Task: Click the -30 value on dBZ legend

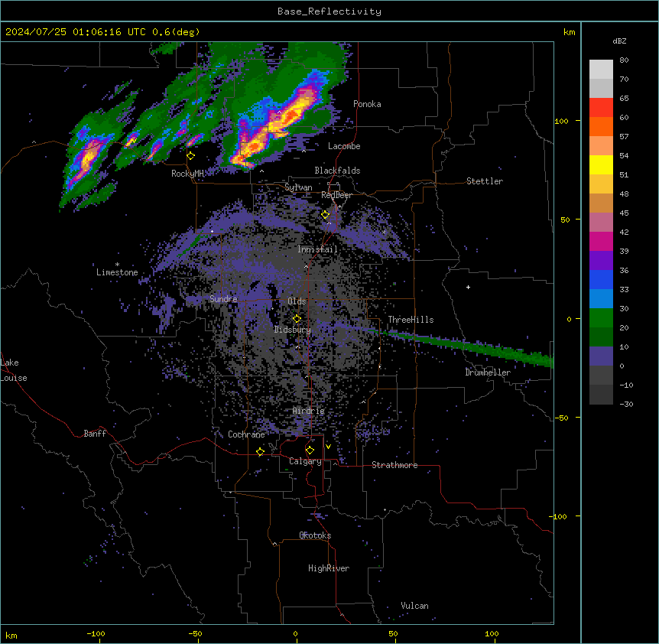Action: point(626,404)
